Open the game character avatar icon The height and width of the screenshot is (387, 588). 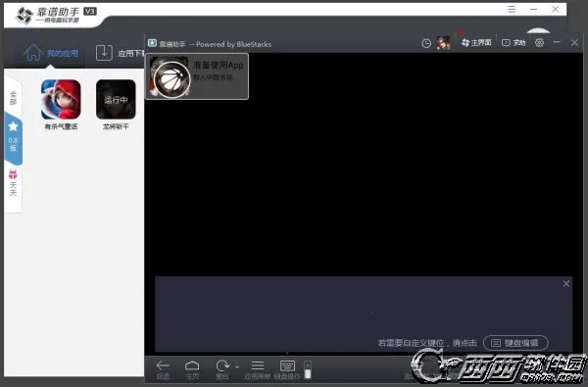(443, 43)
